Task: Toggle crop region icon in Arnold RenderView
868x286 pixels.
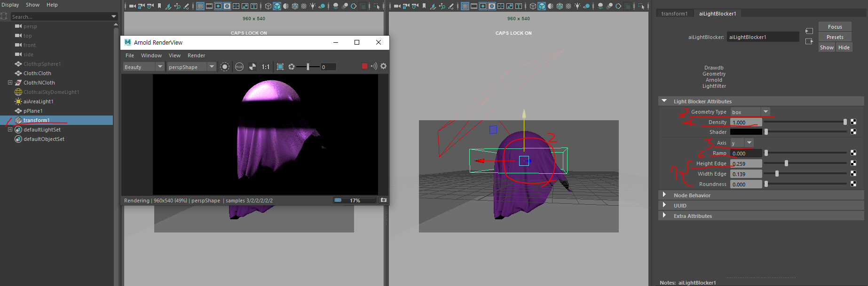Action: coord(280,67)
